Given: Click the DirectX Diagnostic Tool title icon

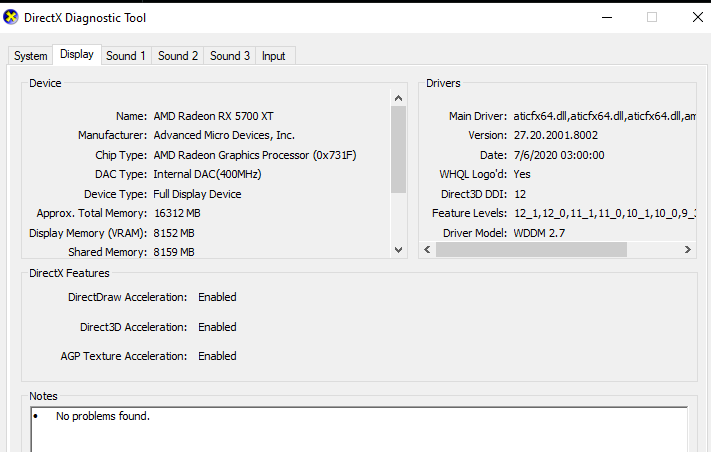Looking at the screenshot, I should coord(10,17).
